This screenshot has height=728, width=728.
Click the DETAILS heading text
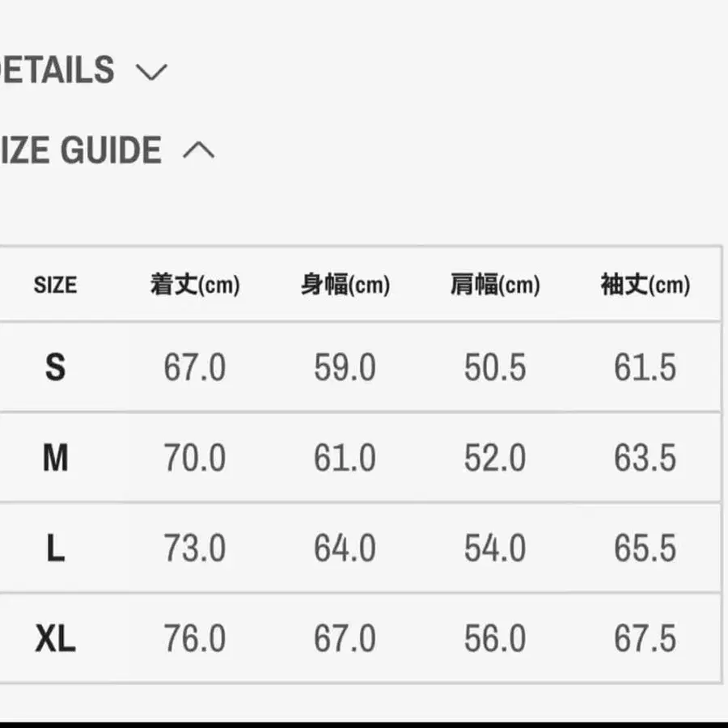point(57,71)
